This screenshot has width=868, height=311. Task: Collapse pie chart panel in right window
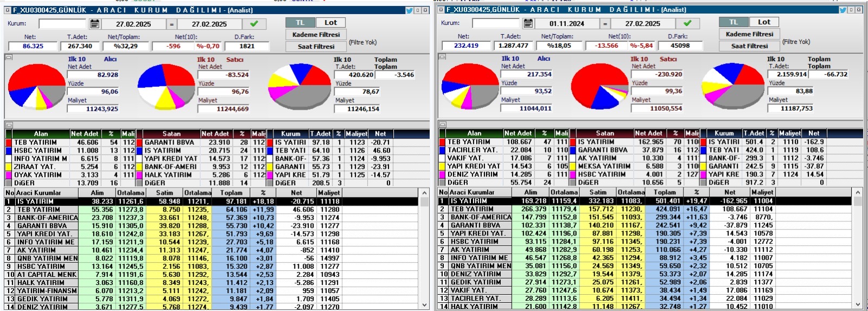pos(442,56)
